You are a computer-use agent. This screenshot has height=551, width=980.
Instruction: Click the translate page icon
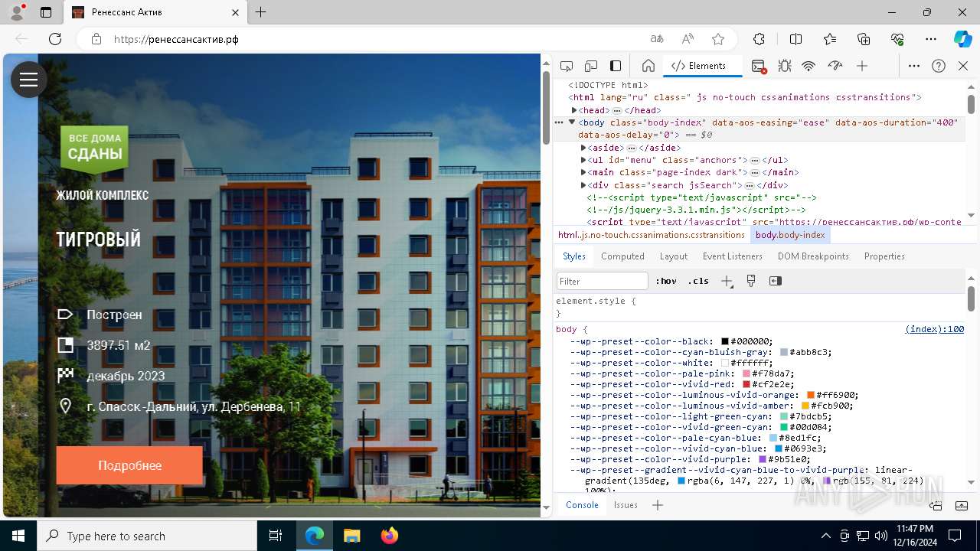(x=657, y=39)
